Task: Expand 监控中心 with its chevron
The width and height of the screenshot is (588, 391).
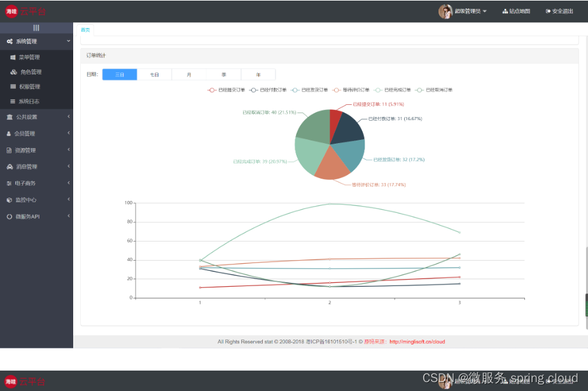Action: click(x=69, y=199)
